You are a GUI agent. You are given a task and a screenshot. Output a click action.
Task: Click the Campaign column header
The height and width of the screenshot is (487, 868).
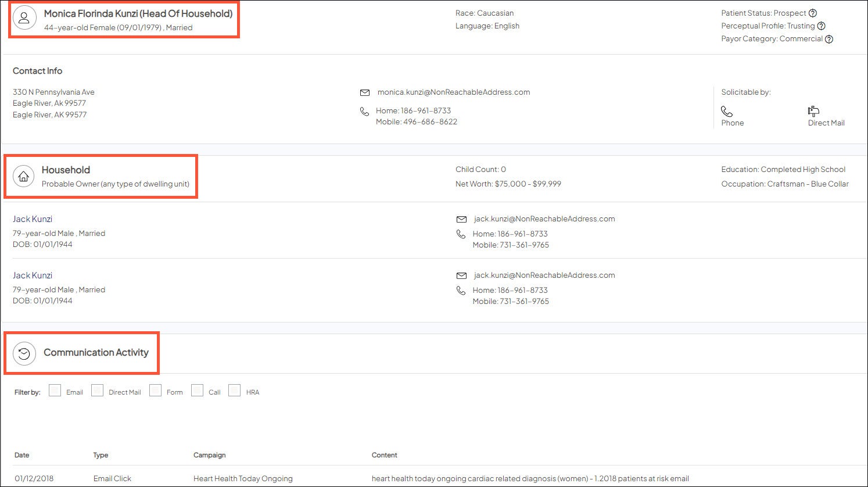click(209, 455)
